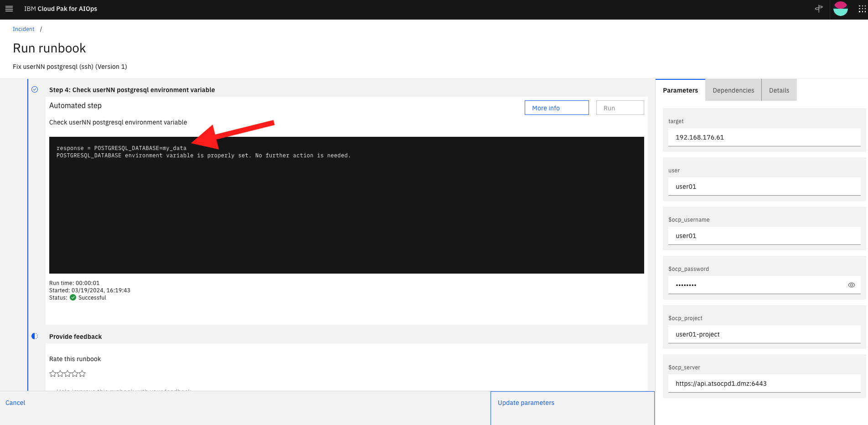
Task: Edit the $ocp_server URL field
Action: (x=764, y=384)
